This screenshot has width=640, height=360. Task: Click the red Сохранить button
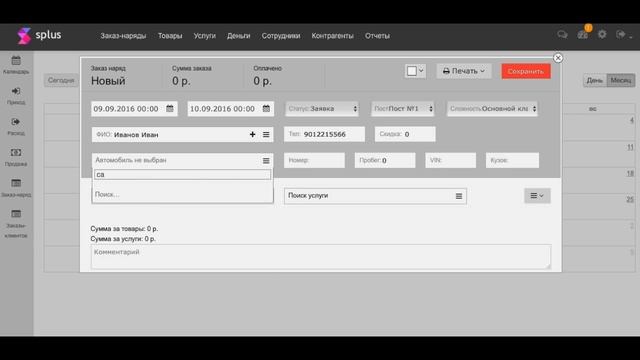pos(526,71)
